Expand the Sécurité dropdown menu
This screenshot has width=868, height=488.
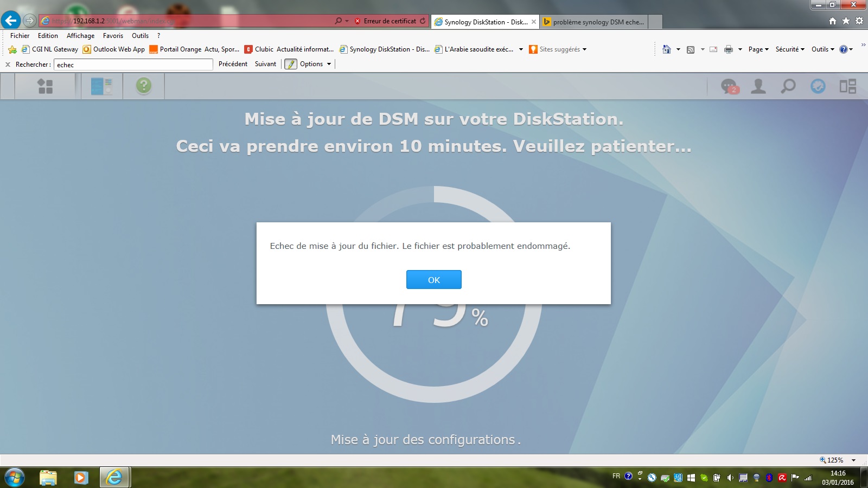[790, 49]
